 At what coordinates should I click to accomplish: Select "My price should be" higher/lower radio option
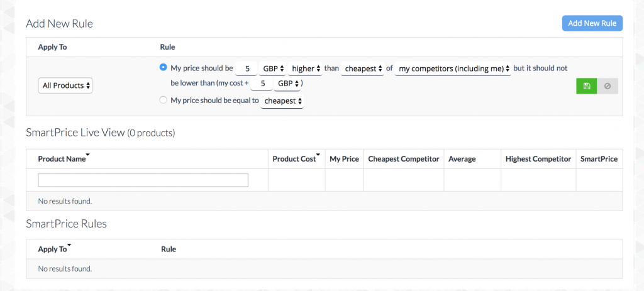pyautogui.click(x=164, y=67)
